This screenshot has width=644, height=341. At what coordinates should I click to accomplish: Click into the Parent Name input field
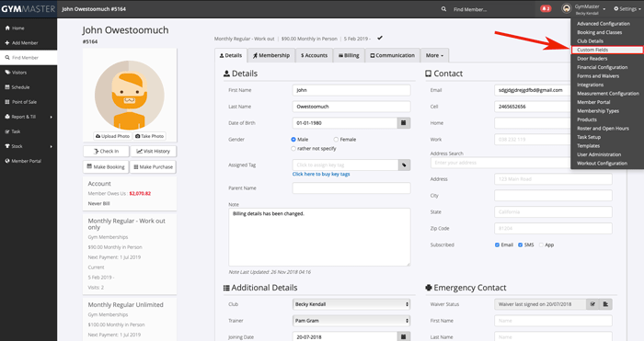[x=351, y=188]
